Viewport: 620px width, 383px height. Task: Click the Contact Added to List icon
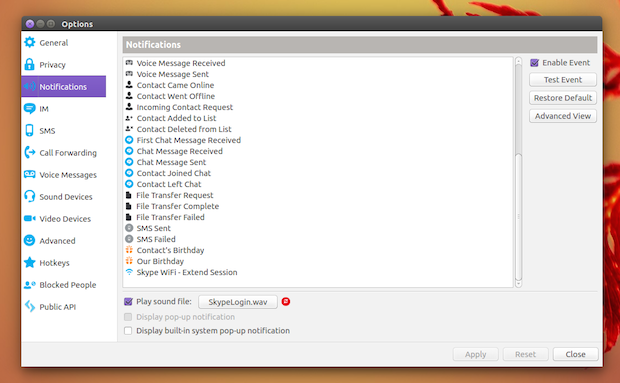coord(129,118)
